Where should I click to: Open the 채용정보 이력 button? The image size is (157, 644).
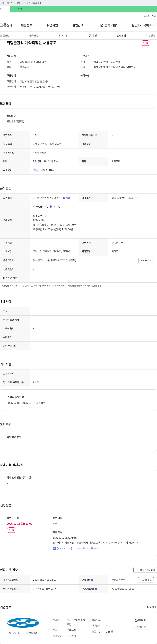point(140,627)
